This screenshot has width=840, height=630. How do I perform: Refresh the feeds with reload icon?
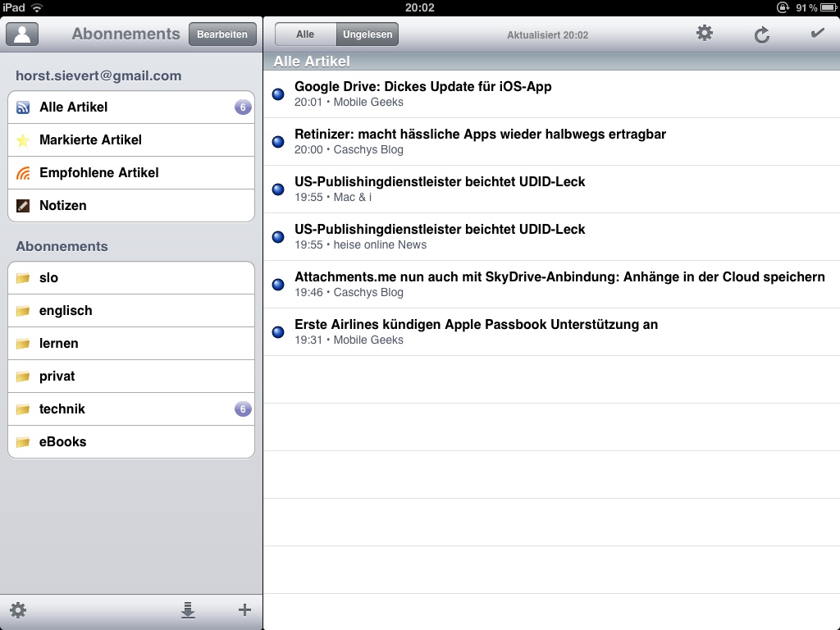click(762, 34)
